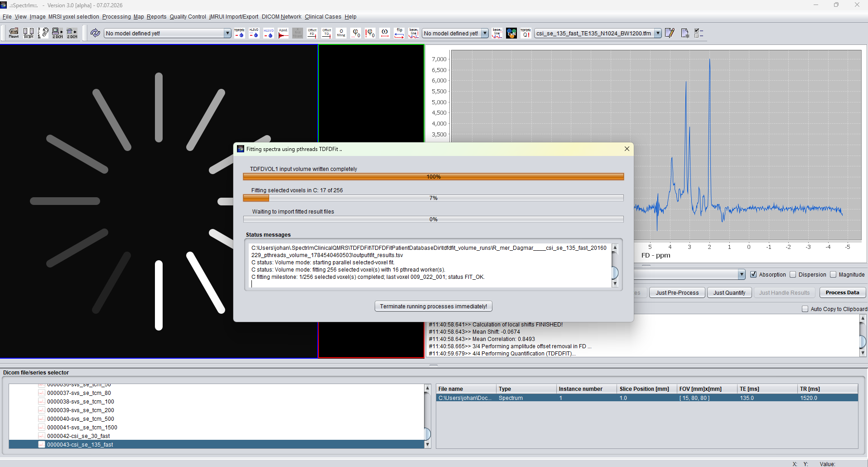Click the computer to DCM export icon
Screen dimensions: 868x467
tap(58, 33)
